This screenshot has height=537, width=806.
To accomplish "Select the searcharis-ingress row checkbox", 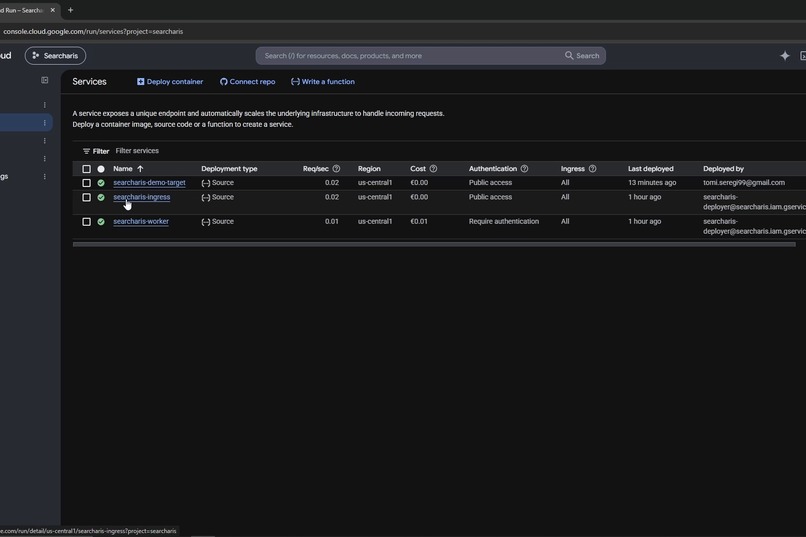I will (x=86, y=197).
